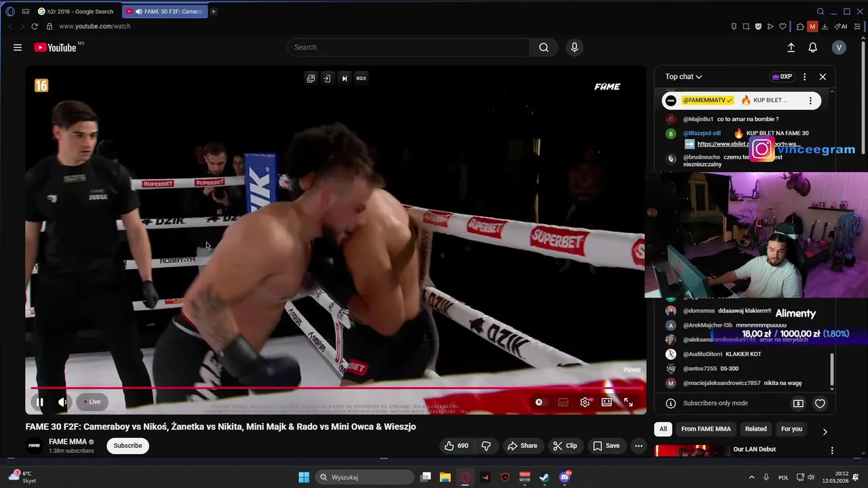Open the Create upload icon

click(791, 47)
